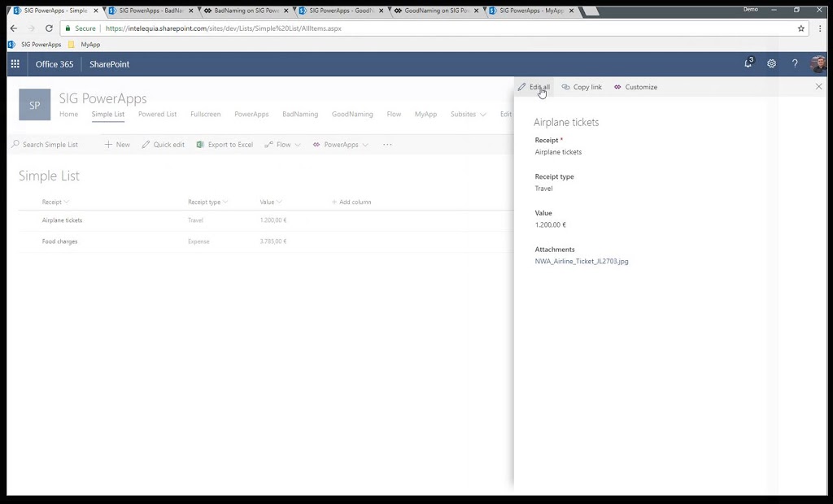Click the 3.785,00 € value cell
This screenshot has width=833, height=504.
click(273, 241)
